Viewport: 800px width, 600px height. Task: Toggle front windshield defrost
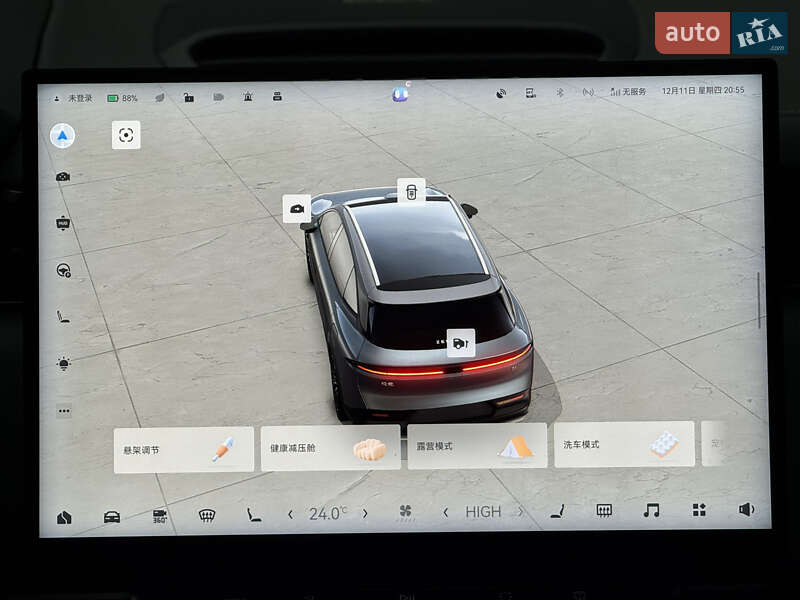(207, 515)
